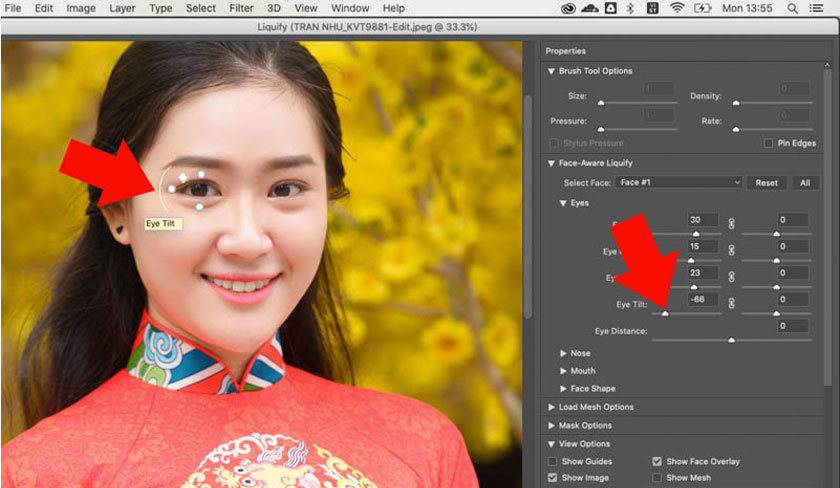The width and height of the screenshot is (840, 488).
Task: Expand the Mouth section
Action: 563,371
